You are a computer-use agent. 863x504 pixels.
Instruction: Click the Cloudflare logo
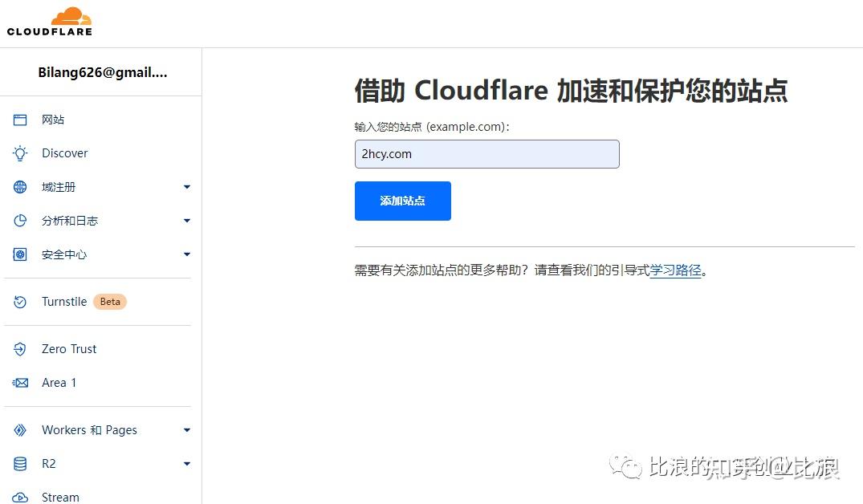tap(50, 20)
